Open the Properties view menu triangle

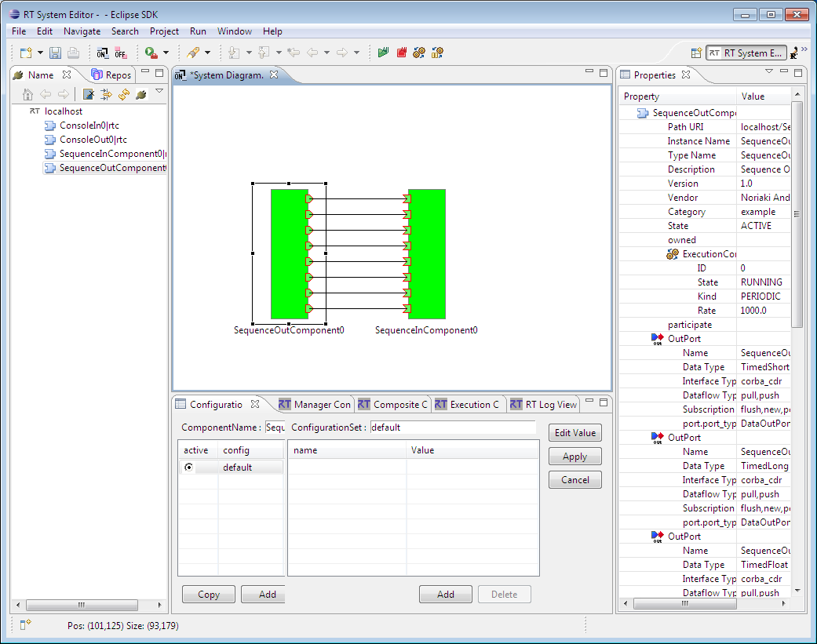[x=769, y=72]
